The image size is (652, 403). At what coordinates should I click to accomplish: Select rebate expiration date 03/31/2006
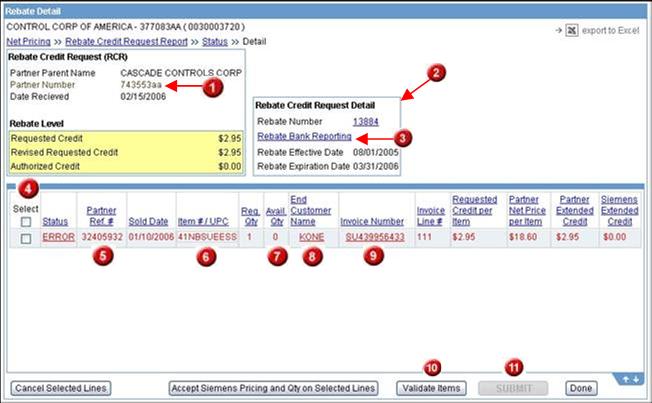coord(375,166)
